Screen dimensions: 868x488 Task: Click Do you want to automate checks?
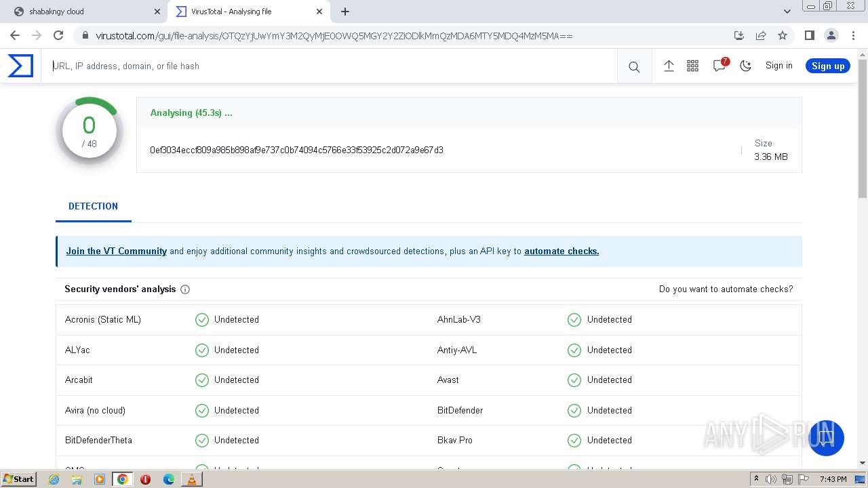(726, 289)
